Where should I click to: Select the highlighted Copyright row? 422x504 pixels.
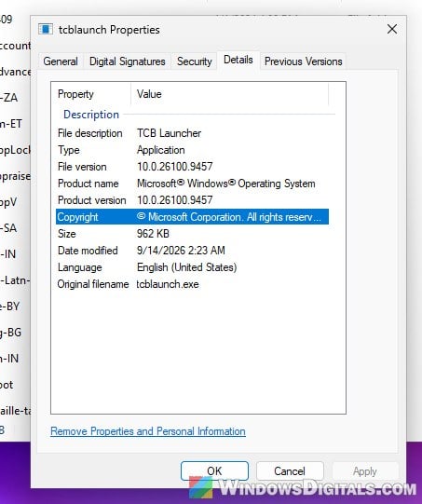(192, 217)
